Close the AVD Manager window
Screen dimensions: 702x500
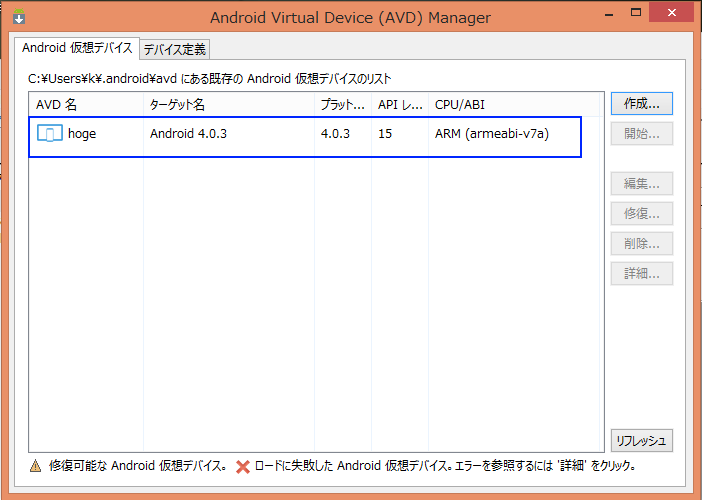(x=672, y=13)
